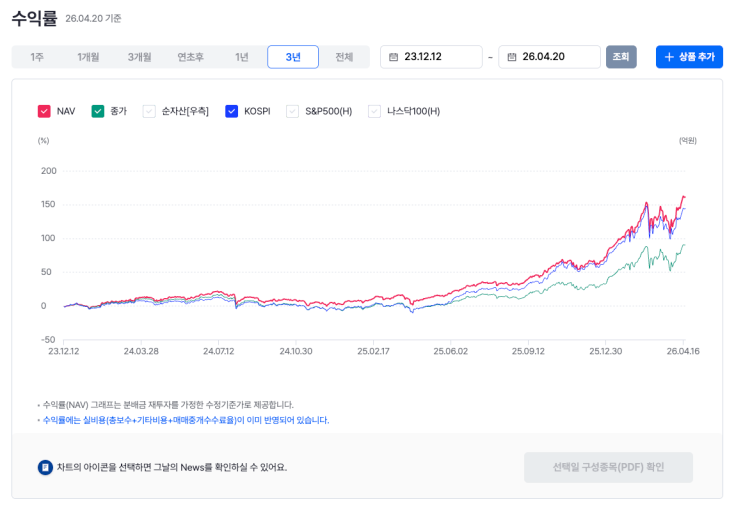Open the end date field 26.04.20
743x511 pixels.
click(x=549, y=57)
